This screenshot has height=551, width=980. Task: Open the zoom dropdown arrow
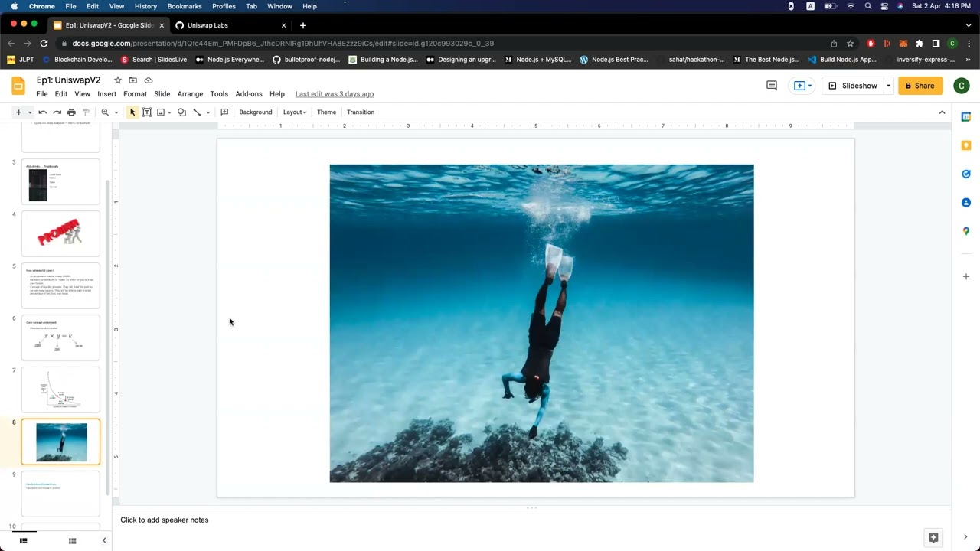[116, 112]
